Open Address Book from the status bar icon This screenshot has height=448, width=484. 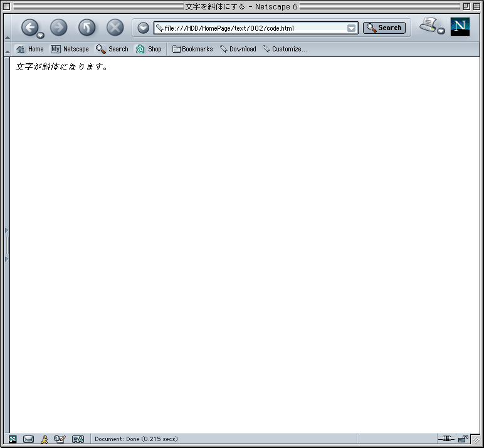click(78, 439)
